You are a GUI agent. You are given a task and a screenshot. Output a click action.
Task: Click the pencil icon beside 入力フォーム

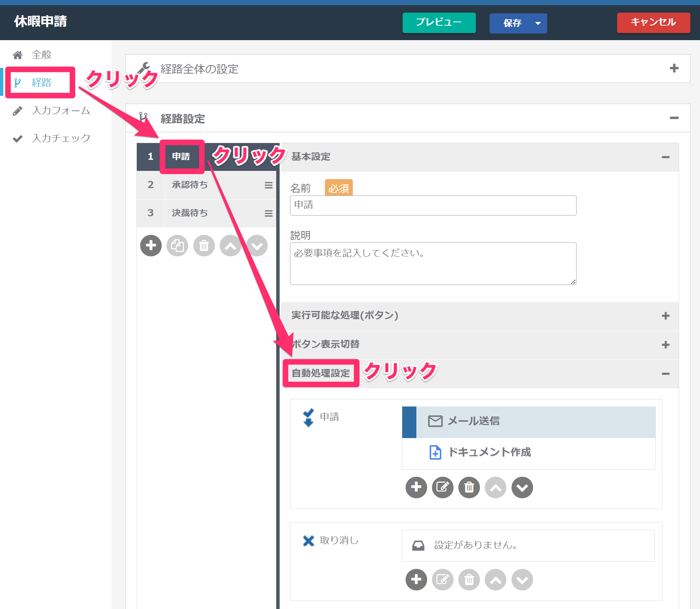tap(17, 111)
